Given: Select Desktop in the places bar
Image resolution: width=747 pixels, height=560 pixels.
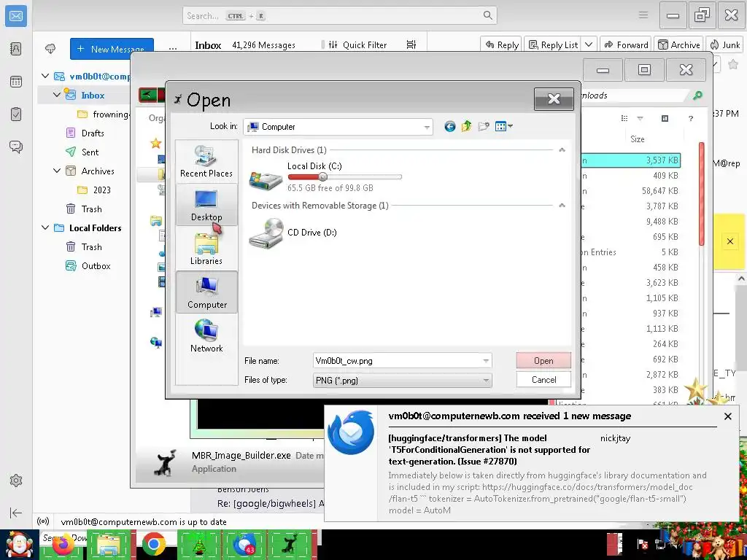Looking at the screenshot, I should [x=206, y=205].
